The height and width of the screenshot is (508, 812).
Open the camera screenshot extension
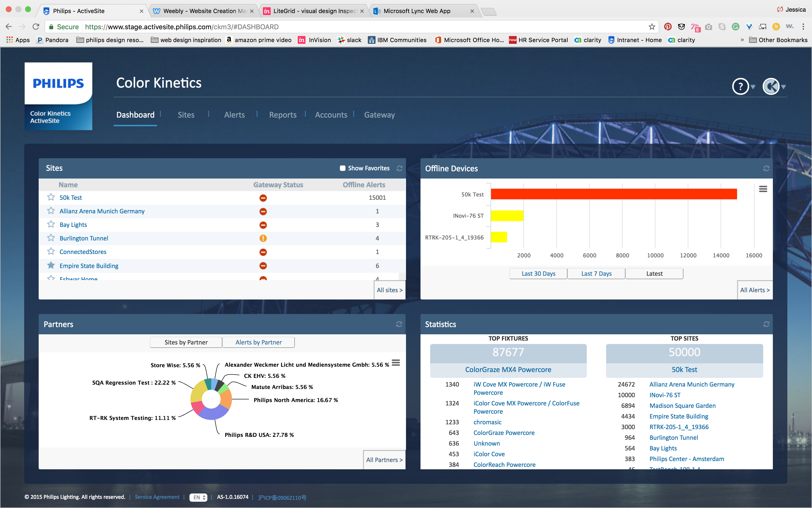(x=708, y=27)
